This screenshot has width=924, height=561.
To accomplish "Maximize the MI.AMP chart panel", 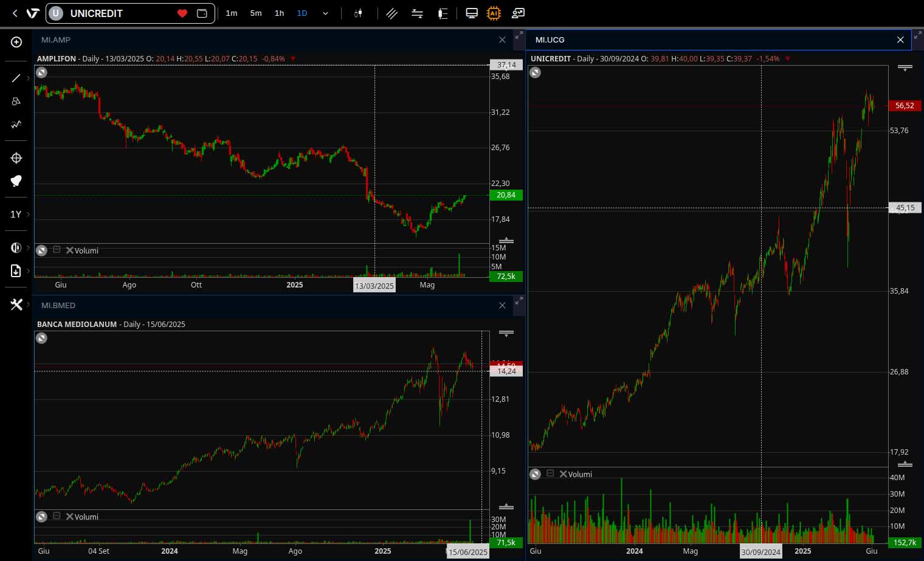I will tap(519, 36).
